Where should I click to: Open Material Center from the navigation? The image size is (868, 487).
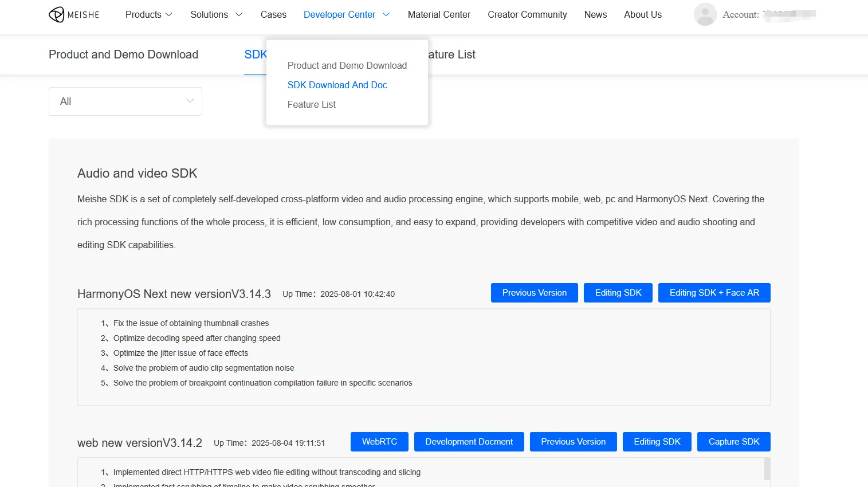(x=439, y=15)
